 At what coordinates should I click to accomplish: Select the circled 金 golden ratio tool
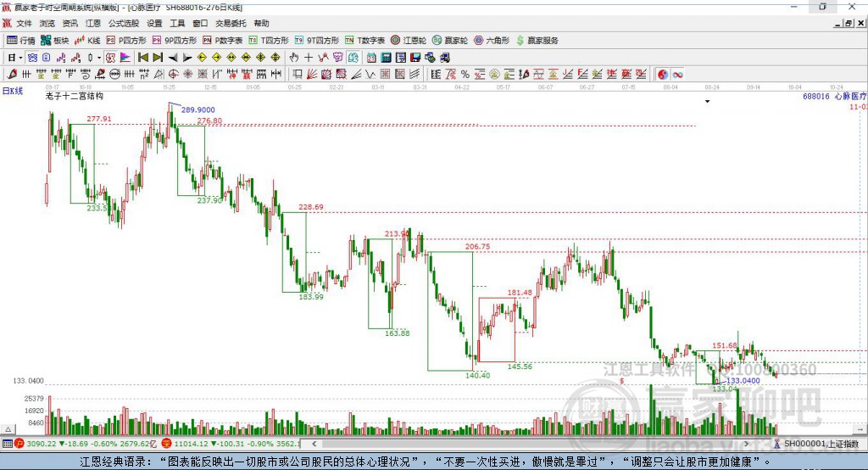click(494, 75)
